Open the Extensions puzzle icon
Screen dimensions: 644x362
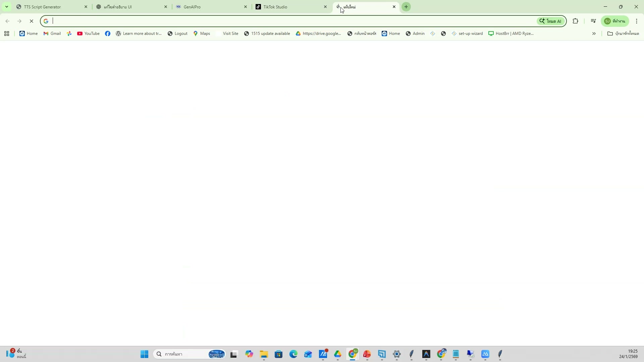576,21
